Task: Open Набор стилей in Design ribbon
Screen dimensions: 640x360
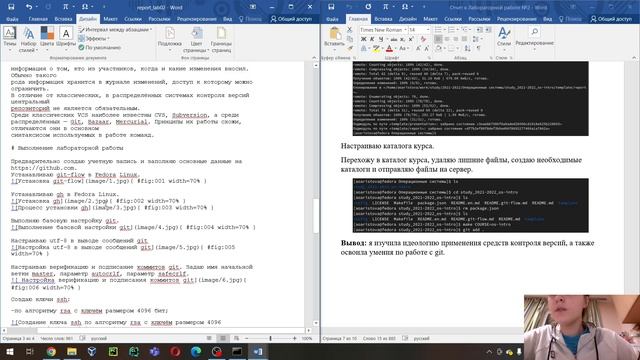Action: point(28,40)
